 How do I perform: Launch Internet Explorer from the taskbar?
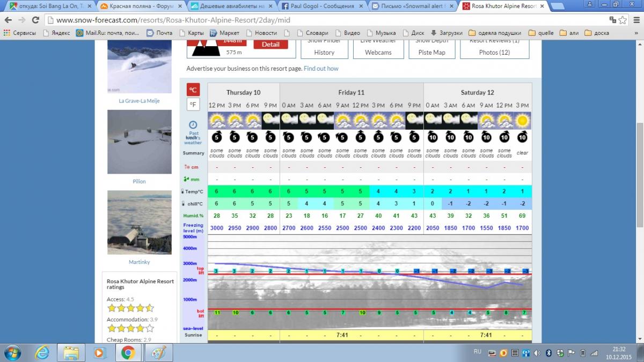tap(43, 352)
